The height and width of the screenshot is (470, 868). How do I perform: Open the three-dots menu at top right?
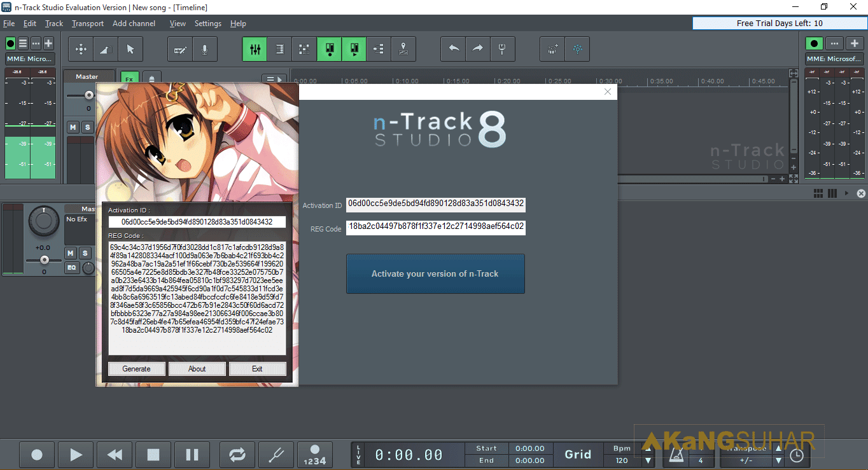(x=834, y=44)
